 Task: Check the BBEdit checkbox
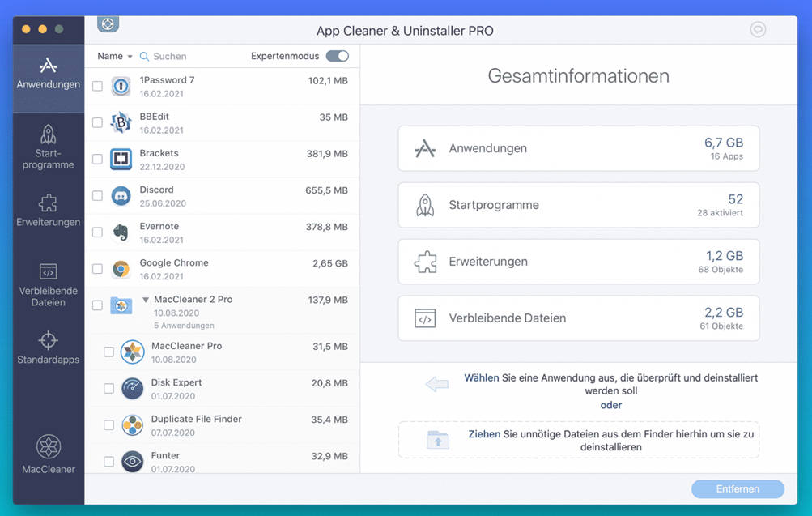[x=97, y=122]
